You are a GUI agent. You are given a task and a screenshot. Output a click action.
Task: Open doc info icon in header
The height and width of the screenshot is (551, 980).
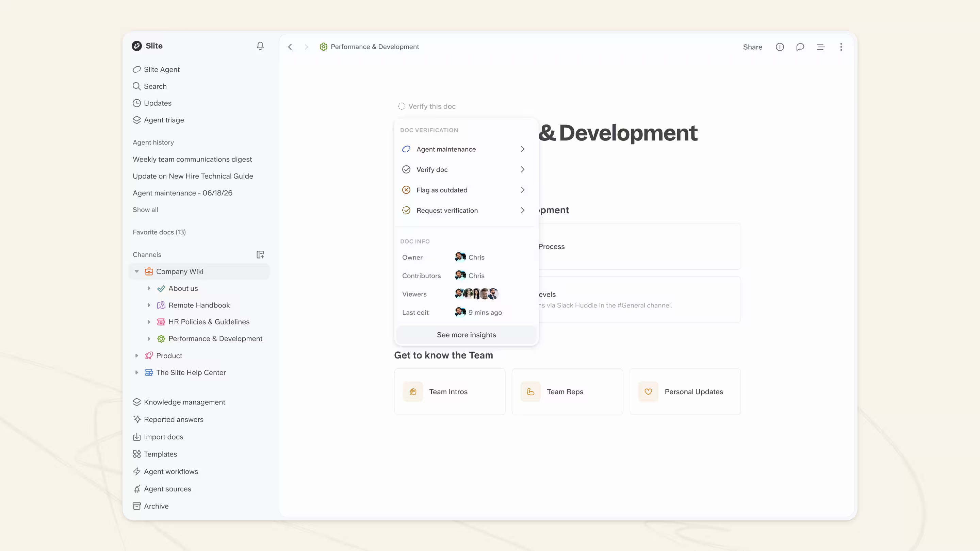click(x=780, y=47)
